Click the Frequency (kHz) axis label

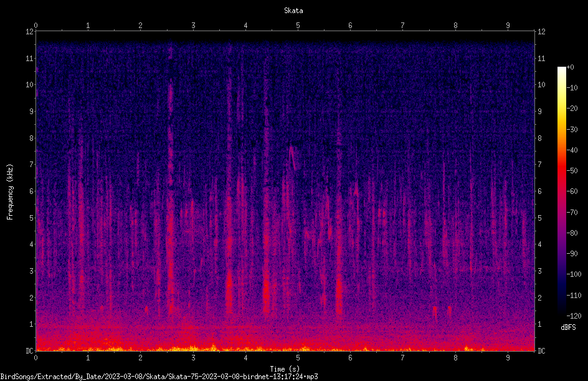tap(10, 191)
